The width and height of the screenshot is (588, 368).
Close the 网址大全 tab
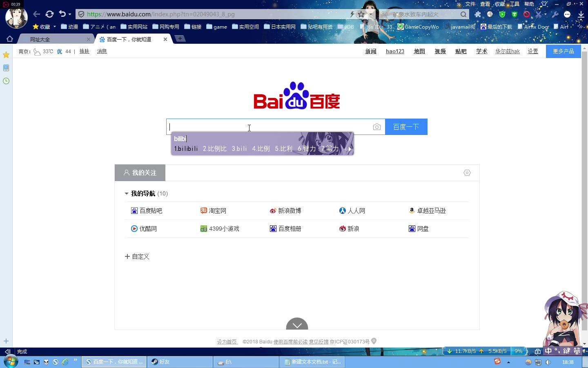coord(88,39)
